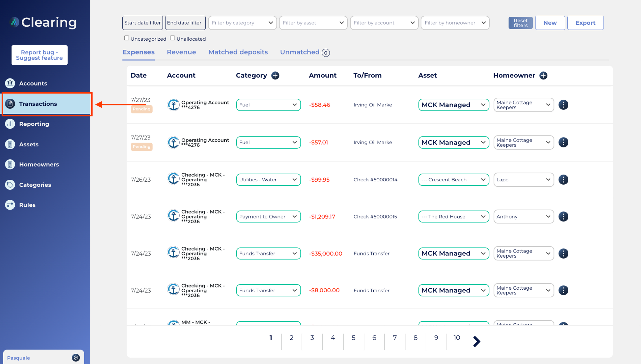Open the three-dot menu on the -$58.46 row
Viewport: 641px width, 364px height.
pyautogui.click(x=563, y=104)
